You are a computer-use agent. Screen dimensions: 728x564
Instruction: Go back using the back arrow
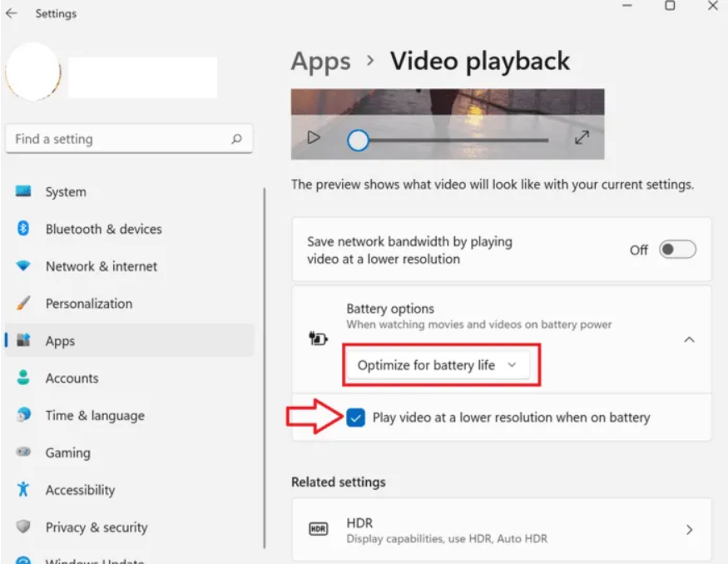click(11, 13)
